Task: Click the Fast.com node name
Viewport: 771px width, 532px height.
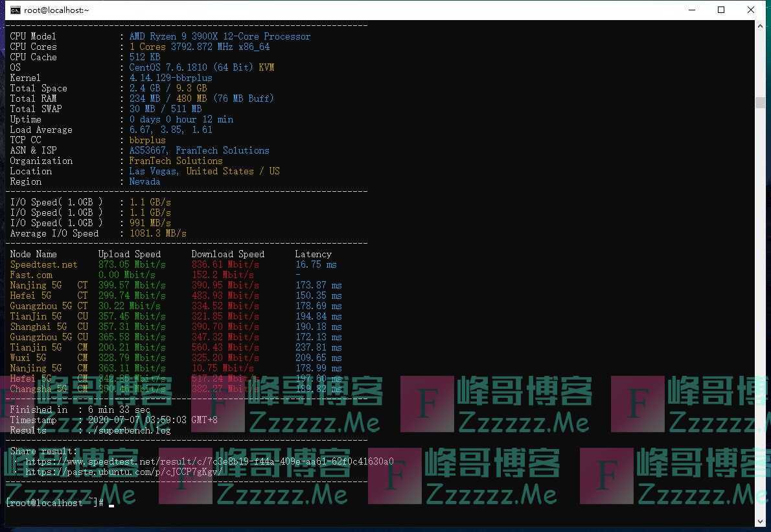Action: point(31,275)
